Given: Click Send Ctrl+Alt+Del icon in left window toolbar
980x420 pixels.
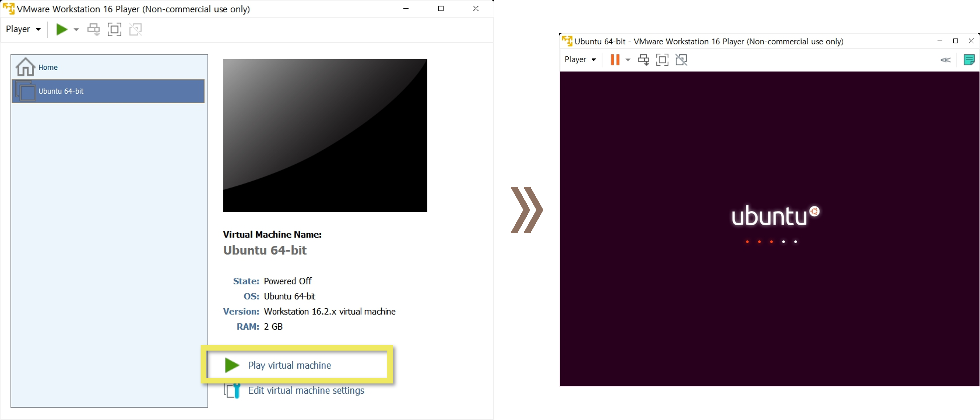Looking at the screenshot, I should click(x=94, y=29).
